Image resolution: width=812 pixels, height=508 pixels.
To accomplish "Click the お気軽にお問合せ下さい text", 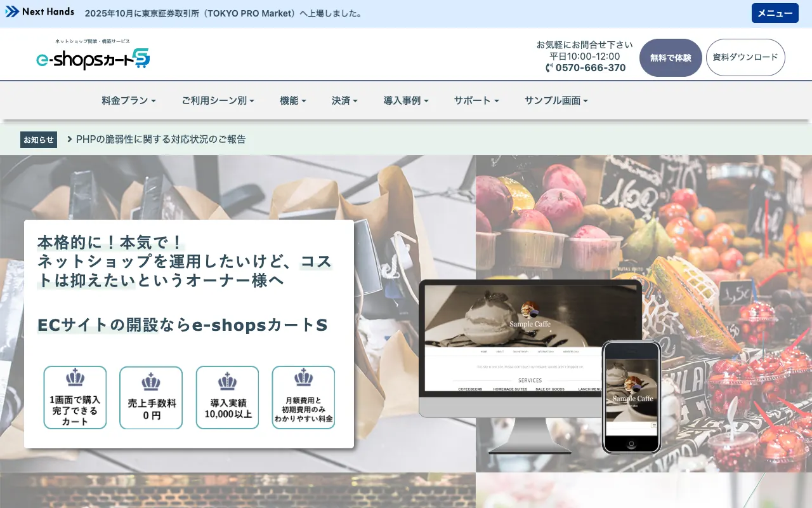I will pos(585,45).
